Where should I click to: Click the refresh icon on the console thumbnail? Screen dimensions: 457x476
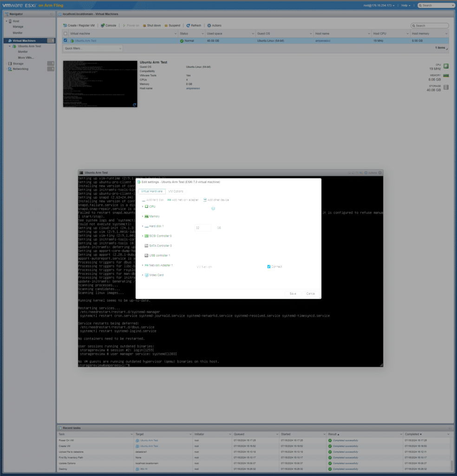pos(134,105)
